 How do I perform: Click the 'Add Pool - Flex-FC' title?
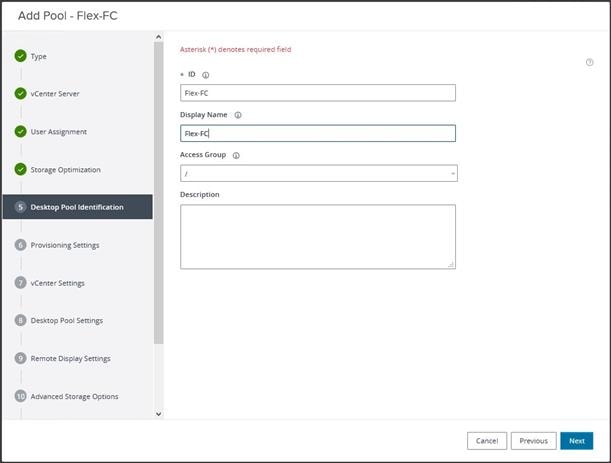(68, 16)
